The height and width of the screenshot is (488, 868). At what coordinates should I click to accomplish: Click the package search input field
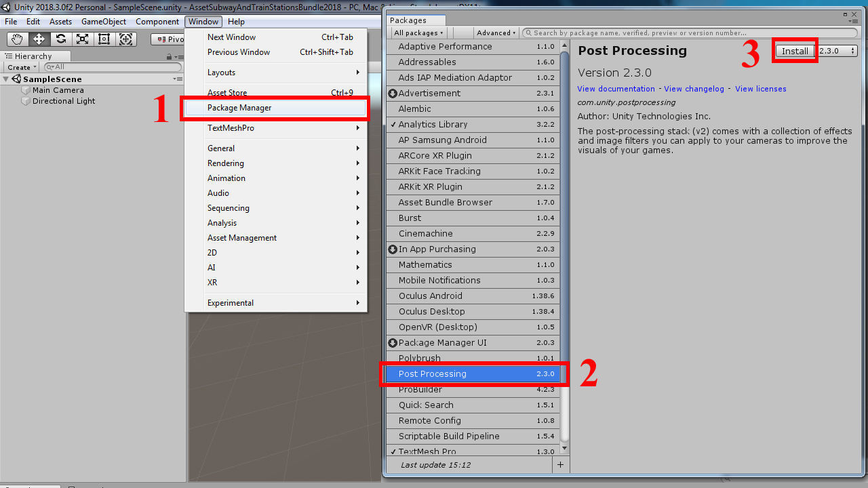[x=690, y=33]
